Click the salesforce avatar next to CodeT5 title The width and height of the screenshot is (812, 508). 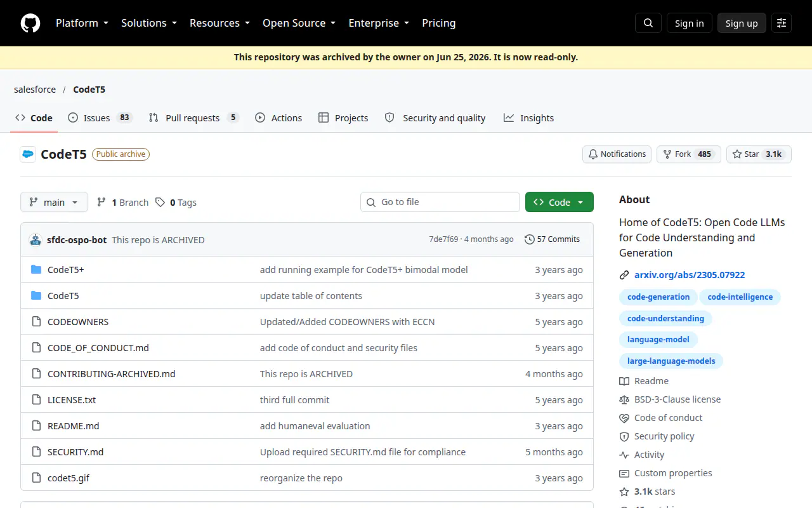coord(28,154)
